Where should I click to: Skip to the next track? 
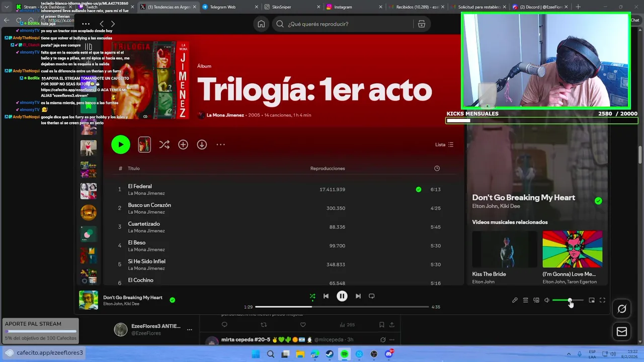coord(358,296)
